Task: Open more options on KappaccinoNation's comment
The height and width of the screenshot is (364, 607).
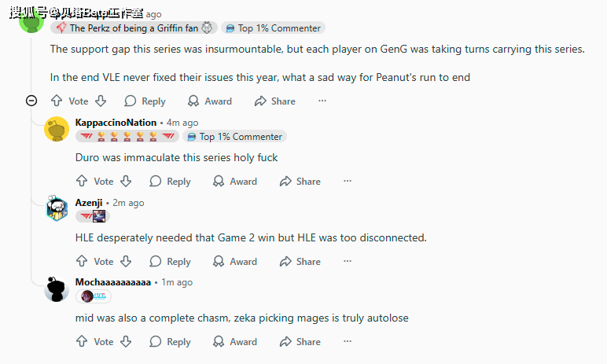Action: click(347, 181)
